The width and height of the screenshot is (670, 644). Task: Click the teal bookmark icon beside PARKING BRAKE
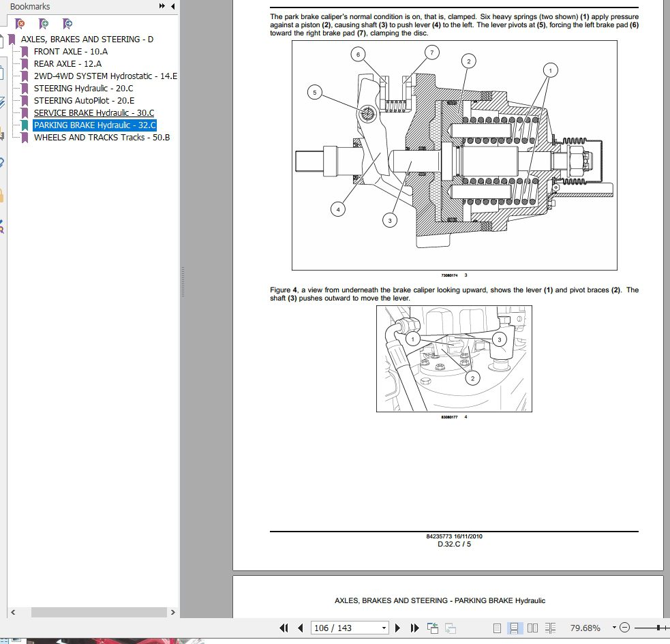tap(25, 125)
